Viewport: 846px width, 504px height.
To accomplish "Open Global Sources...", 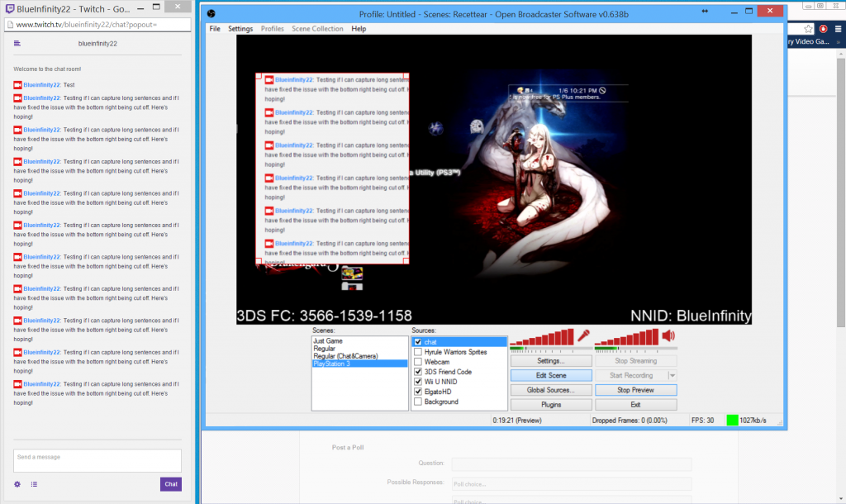I will click(x=551, y=390).
